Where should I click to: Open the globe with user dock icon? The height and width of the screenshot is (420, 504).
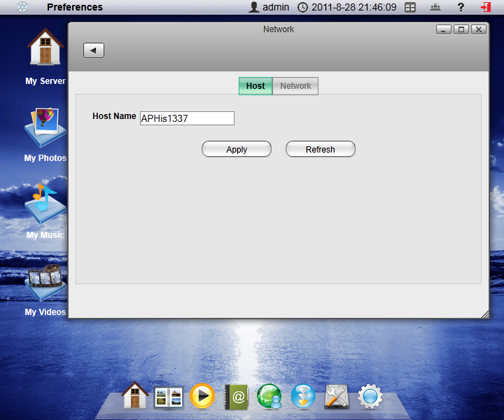tap(269, 397)
